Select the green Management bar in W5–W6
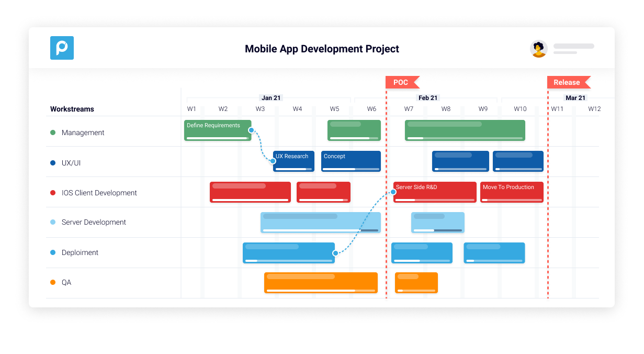Image resolution: width=644 pixels, height=354 pixels. point(354,130)
